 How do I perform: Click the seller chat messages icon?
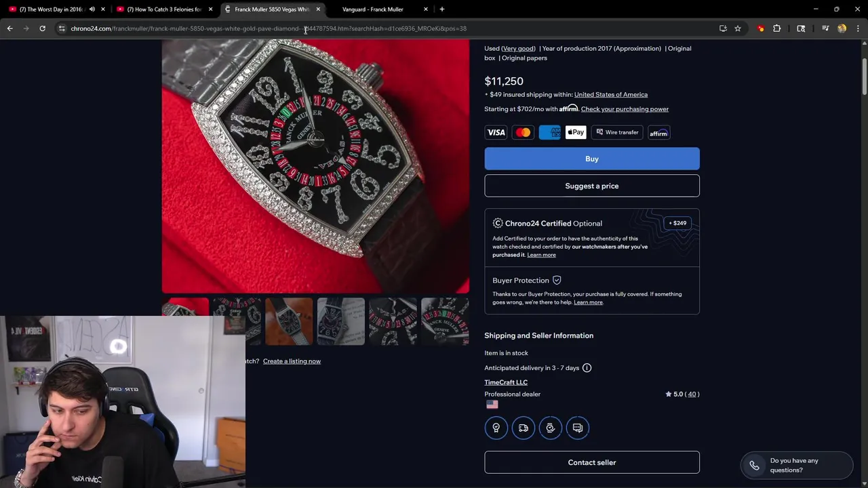tap(577, 428)
